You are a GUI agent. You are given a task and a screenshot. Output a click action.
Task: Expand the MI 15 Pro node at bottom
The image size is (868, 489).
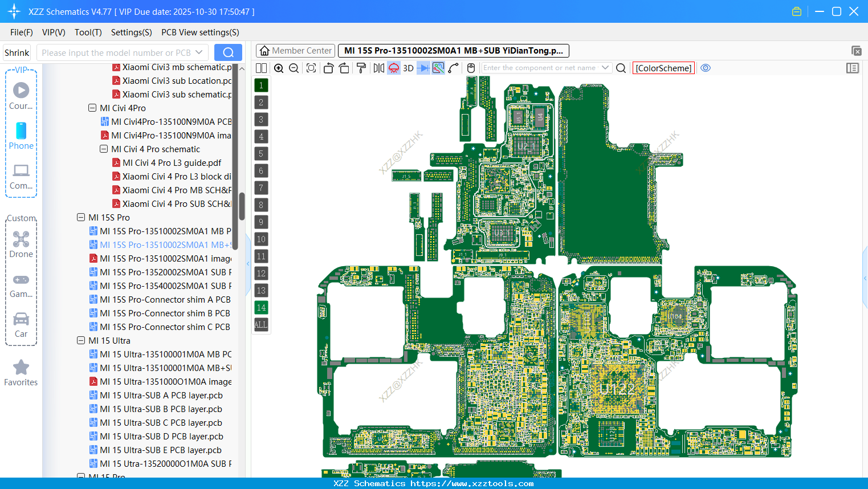tap(81, 477)
